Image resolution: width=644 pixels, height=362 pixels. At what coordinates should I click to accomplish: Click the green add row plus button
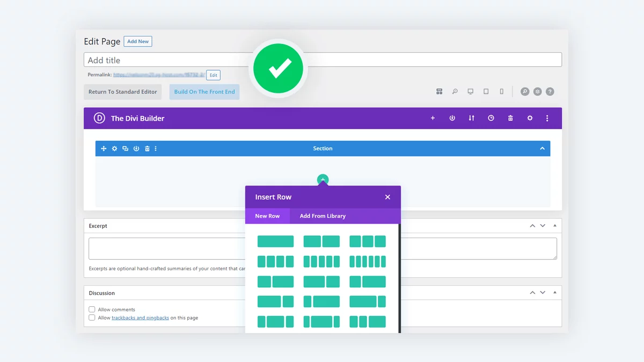[323, 179]
